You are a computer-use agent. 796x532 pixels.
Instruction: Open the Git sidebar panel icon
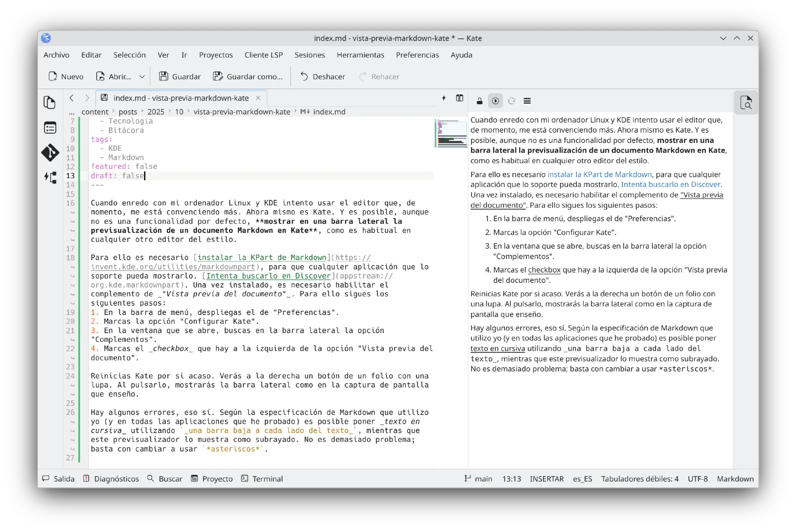50,153
